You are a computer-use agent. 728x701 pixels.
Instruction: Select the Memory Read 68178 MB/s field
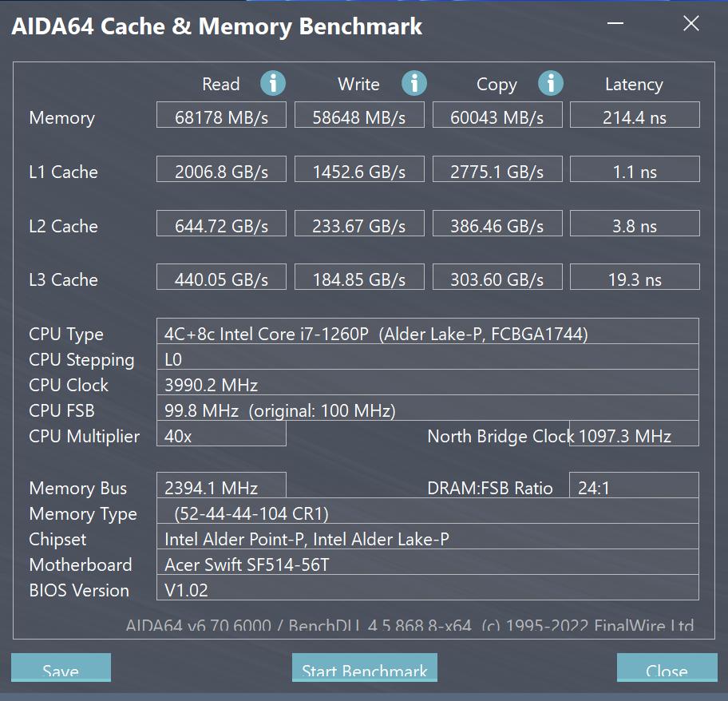coord(221,117)
